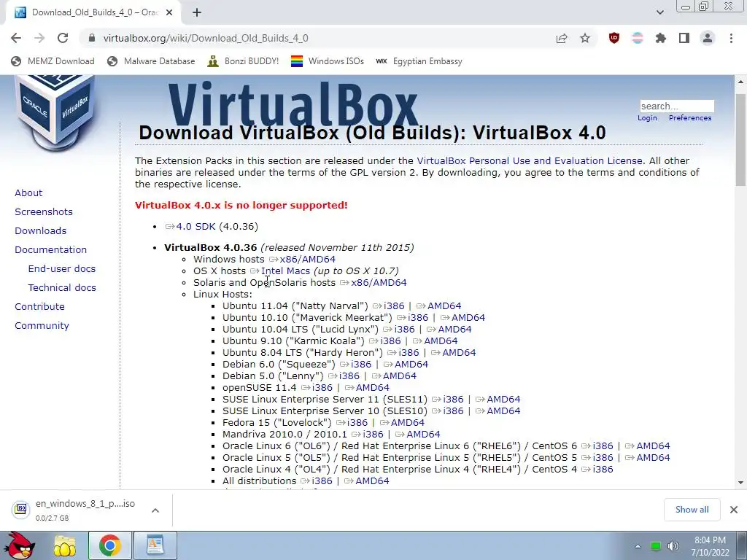Image resolution: width=747 pixels, height=560 pixels.
Task: Open the Chrome three-dot menu
Action: tap(731, 38)
